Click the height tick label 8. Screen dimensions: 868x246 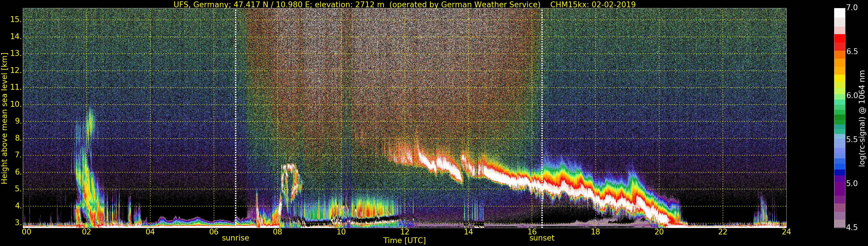tap(18, 138)
